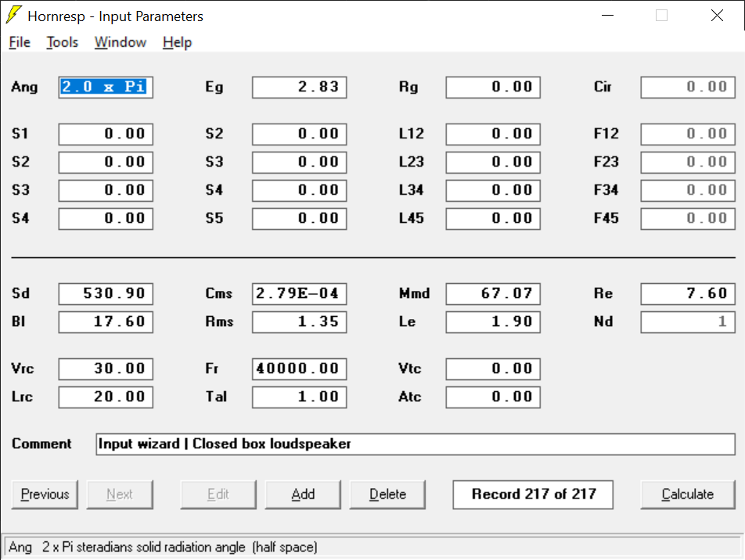The width and height of the screenshot is (745, 560).
Task: Close the Hornresp window
Action: pos(717,16)
